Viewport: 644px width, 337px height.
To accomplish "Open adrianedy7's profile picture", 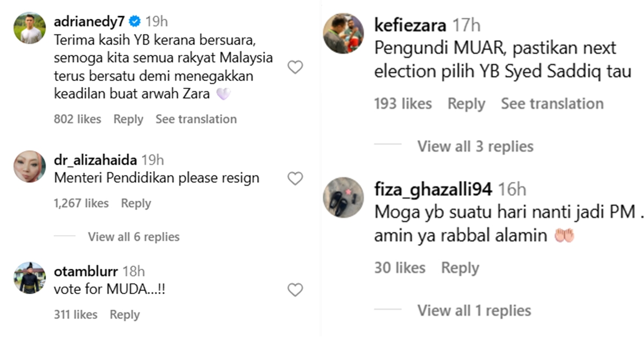I will 30,28.
